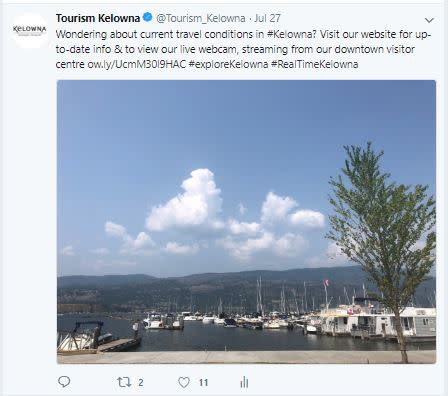Browse the #RealTimeKelowna hashtag
The height and width of the screenshot is (396, 448).
tap(315, 64)
